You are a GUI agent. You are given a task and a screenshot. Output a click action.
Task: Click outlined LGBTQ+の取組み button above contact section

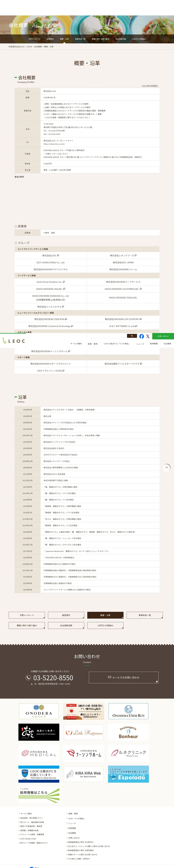105,625
